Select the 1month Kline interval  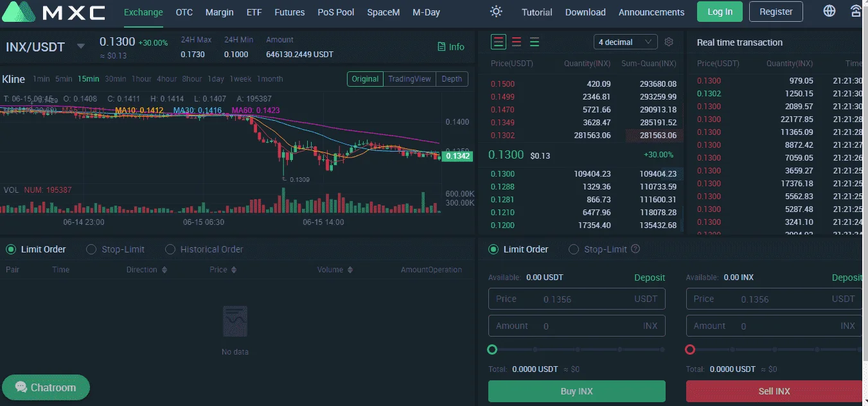tap(270, 79)
